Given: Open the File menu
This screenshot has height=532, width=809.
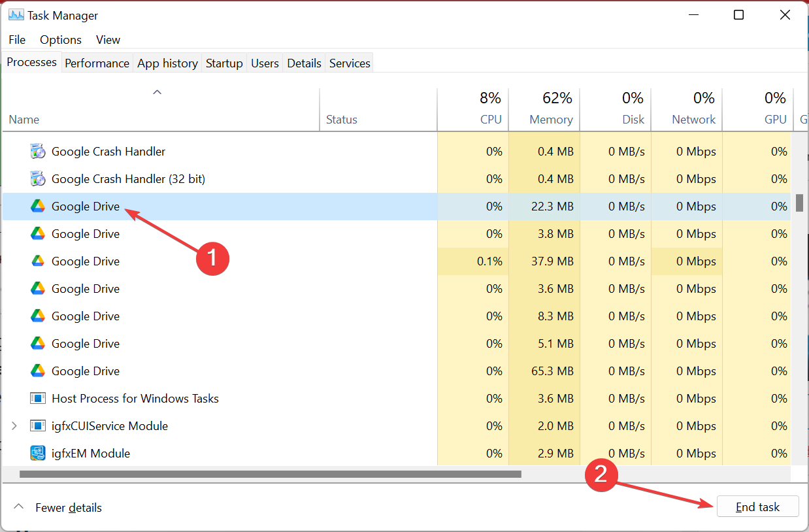Looking at the screenshot, I should (x=17, y=40).
